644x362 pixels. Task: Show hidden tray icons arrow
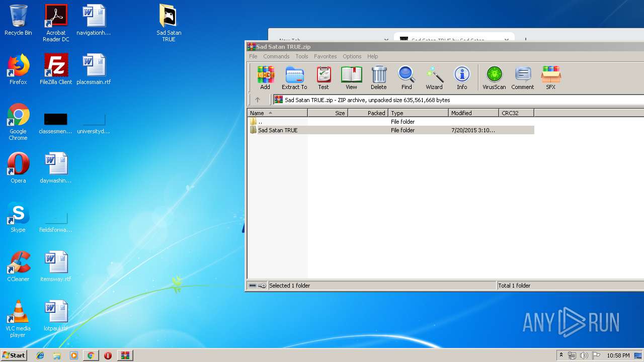561,355
